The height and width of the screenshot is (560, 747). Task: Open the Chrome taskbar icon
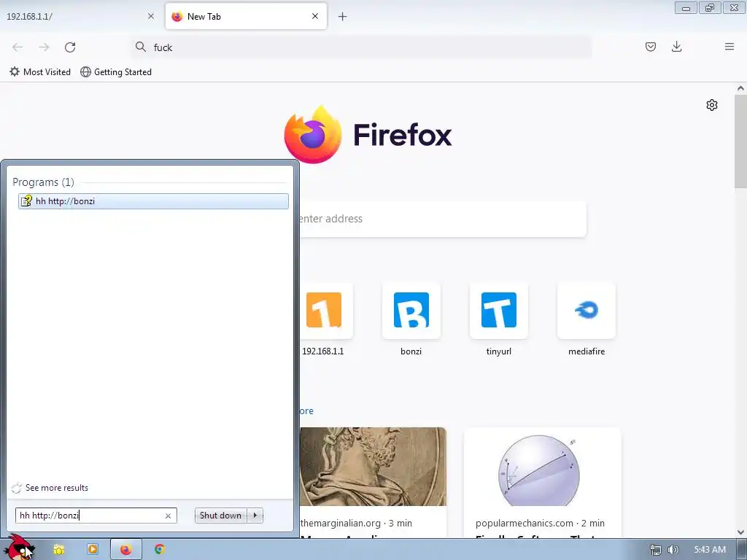[160, 549]
